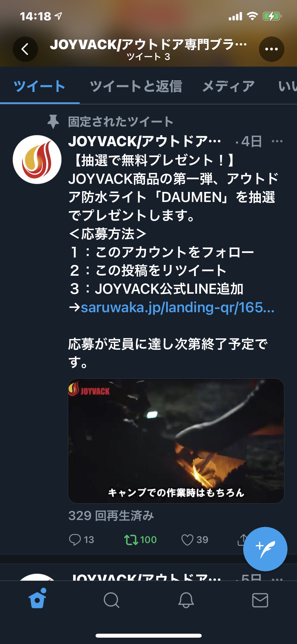Tap the back arrow in the header
Viewport: 297px width, 644px height.
click(x=25, y=49)
